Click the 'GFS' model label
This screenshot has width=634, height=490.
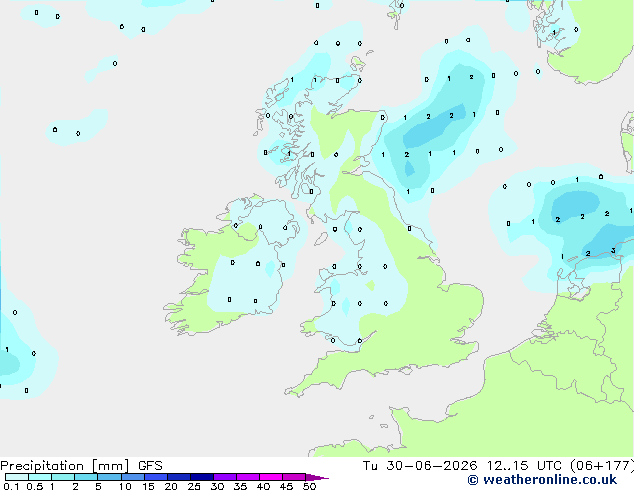tap(150, 466)
